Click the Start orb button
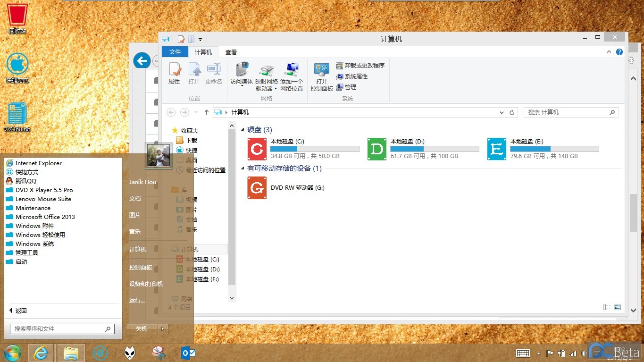The height and width of the screenshot is (362, 644). point(12,353)
